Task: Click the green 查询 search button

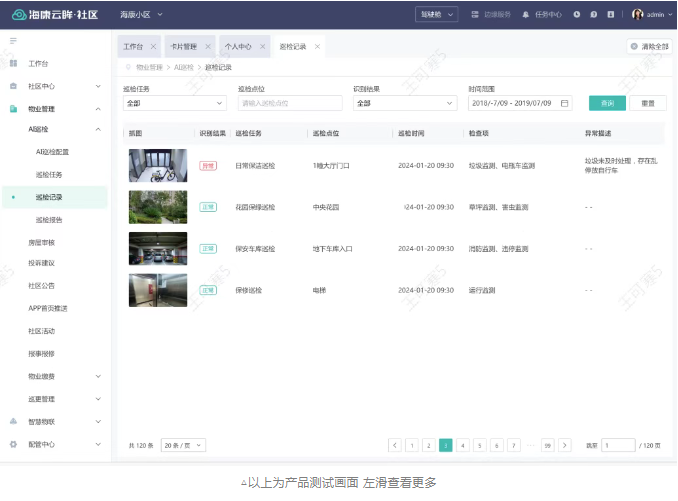Action: 607,103
